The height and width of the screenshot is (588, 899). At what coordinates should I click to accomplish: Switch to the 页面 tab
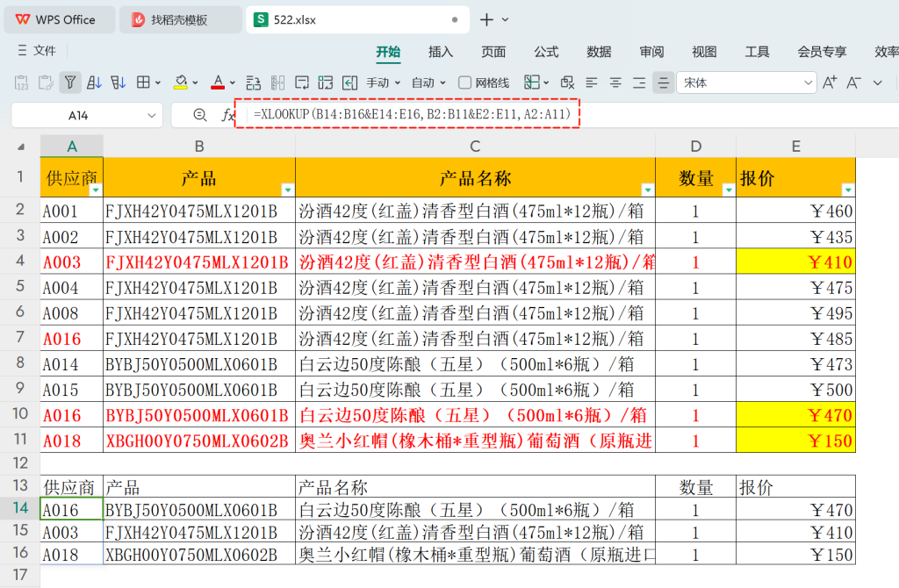point(493,52)
